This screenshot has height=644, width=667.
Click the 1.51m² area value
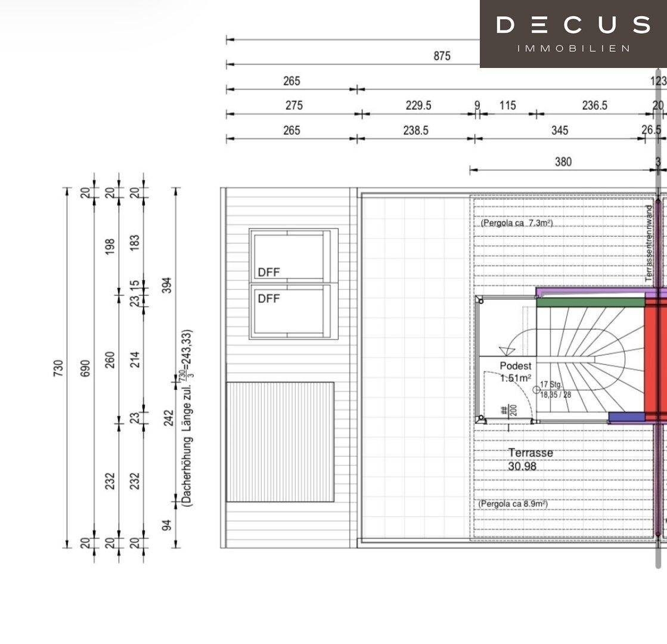click(516, 378)
